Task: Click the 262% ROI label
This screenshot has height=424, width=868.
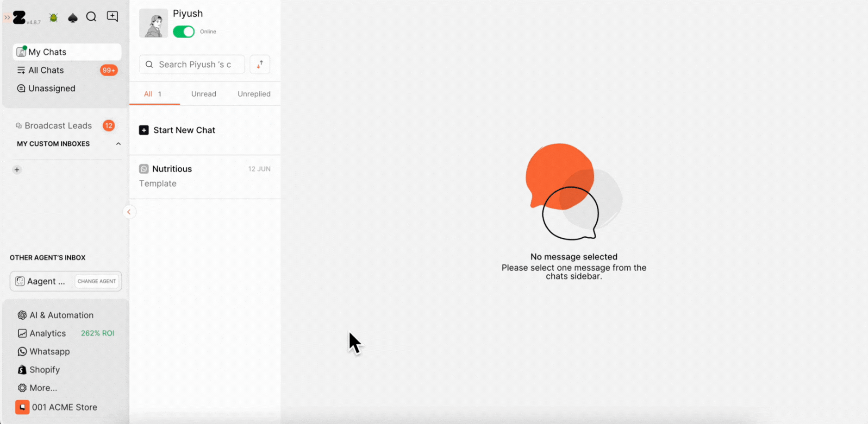Action: [97, 333]
